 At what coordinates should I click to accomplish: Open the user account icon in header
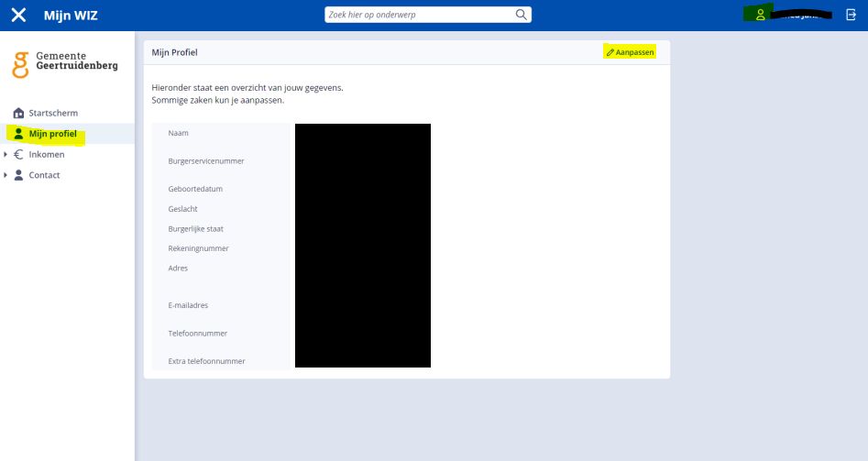click(760, 15)
